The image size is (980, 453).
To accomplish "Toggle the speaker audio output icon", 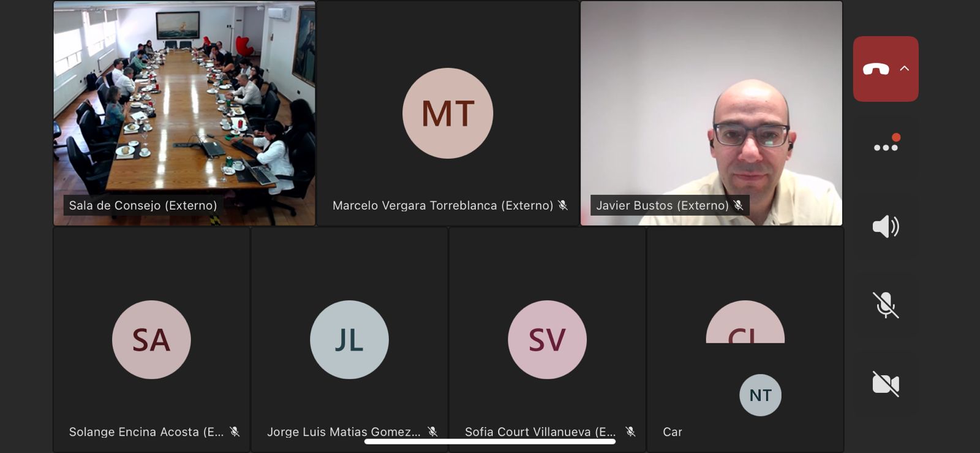I will pyautogui.click(x=886, y=227).
